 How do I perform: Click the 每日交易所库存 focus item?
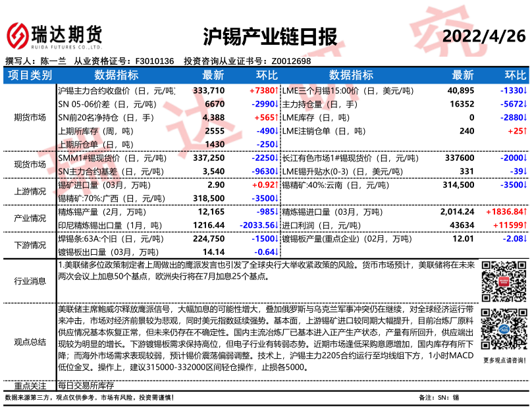tap(86, 385)
